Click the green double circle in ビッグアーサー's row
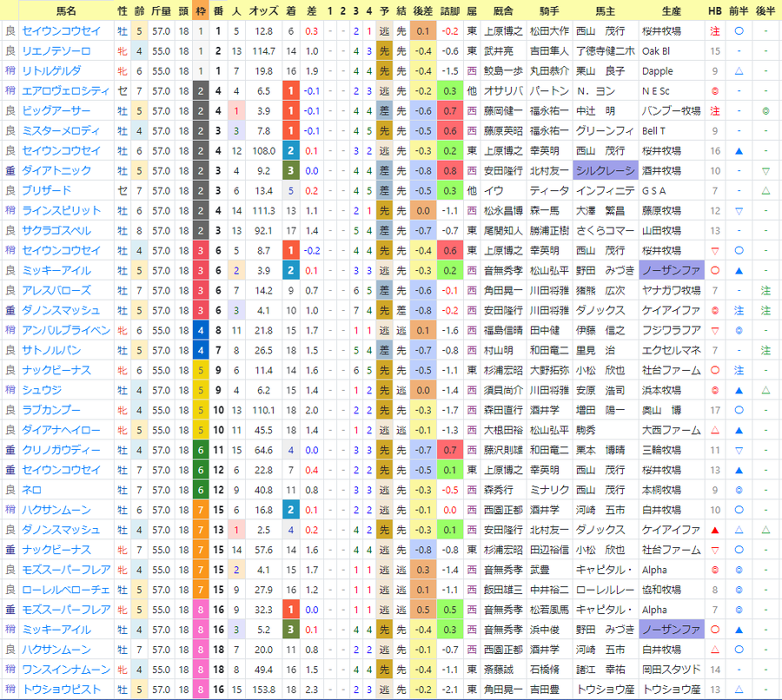The width and height of the screenshot is (782, 700). [765, 111]
